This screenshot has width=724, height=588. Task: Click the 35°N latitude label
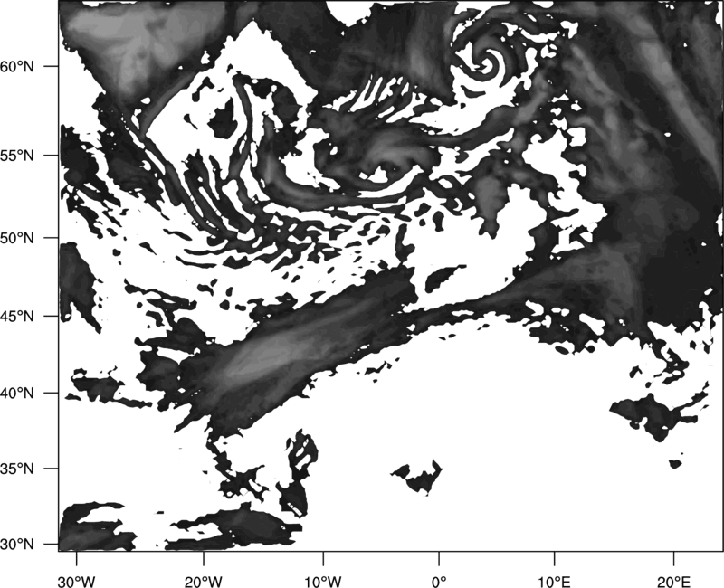17,469
